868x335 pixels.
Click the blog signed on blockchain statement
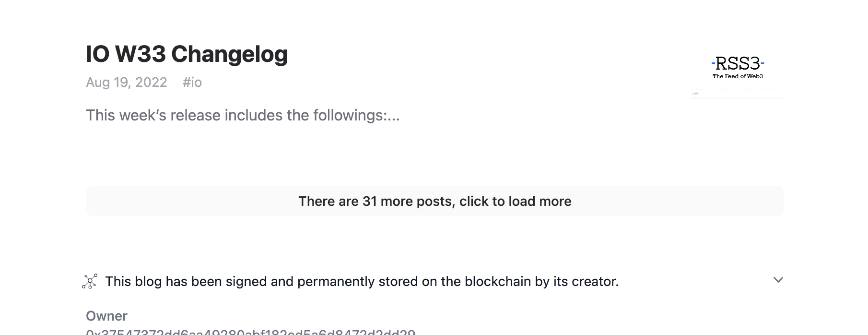[362, 281]
